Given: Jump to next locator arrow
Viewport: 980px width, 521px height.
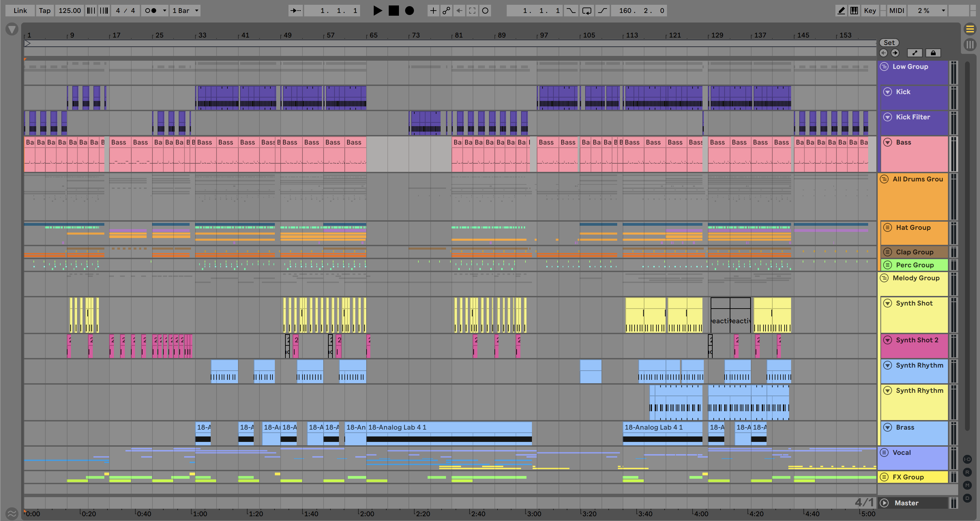Looking at the screenshot, I should [x=895, y=53].
